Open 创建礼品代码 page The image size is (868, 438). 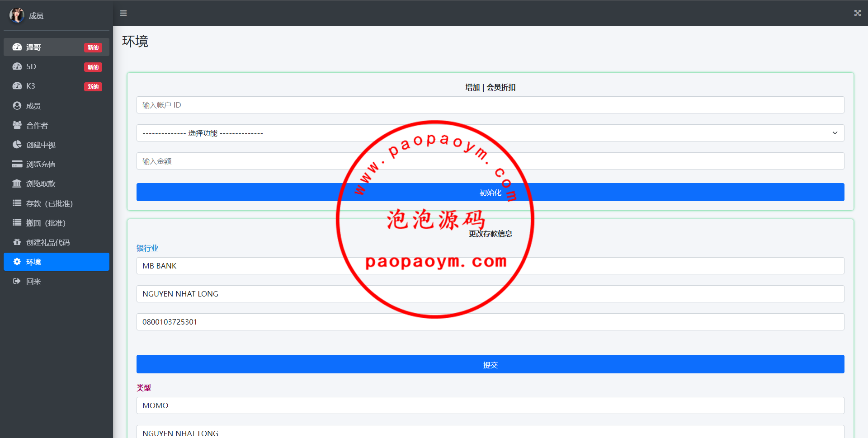click(57, 242)
